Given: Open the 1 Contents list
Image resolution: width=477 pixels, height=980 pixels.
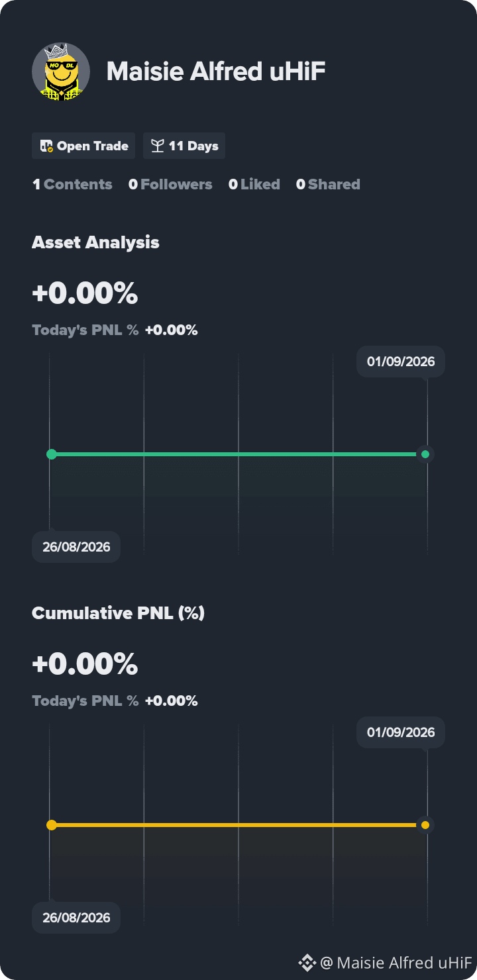Looking at the screenshot, I should (x=73, y=185).
